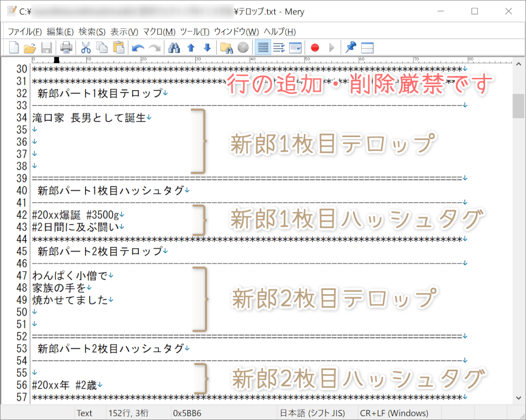
Task: Create a new document
Action: 14,47
